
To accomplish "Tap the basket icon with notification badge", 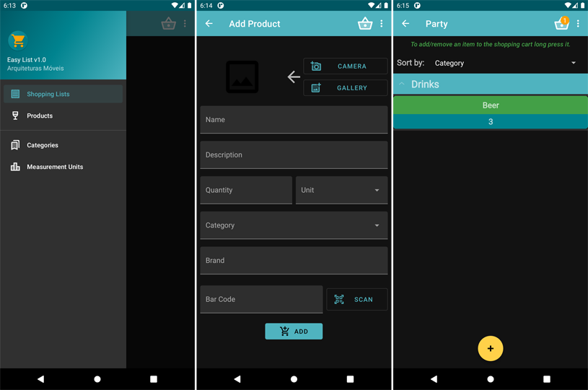I will point(561,24).
